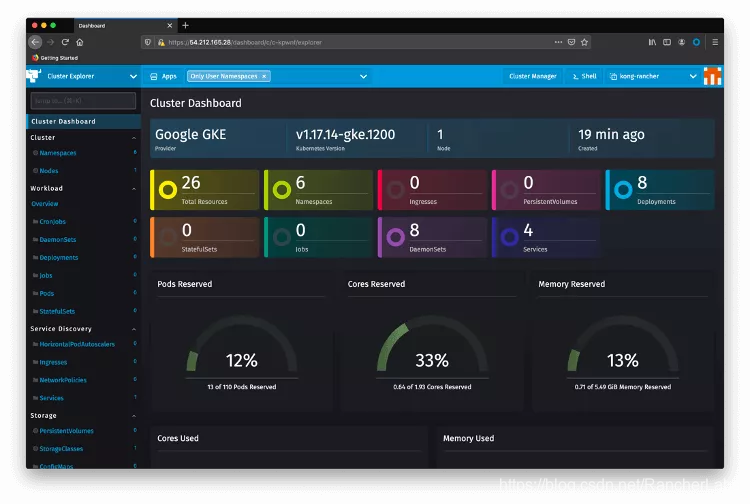This screenshot has width=750, height=504.
Task: Click the PersistentVolumes count card
Action: pyautogui.click(x=546, y=190)
